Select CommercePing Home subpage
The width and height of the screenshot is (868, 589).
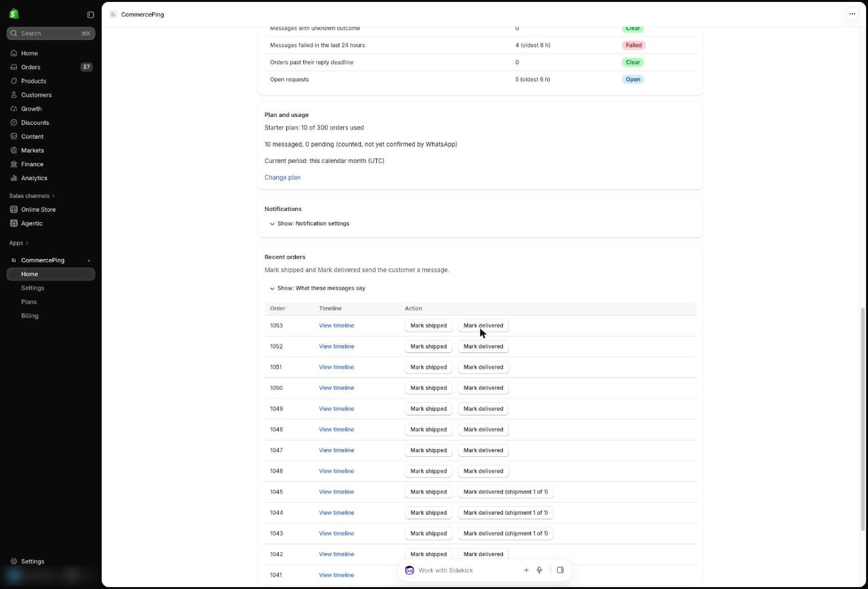click(51, 274)
